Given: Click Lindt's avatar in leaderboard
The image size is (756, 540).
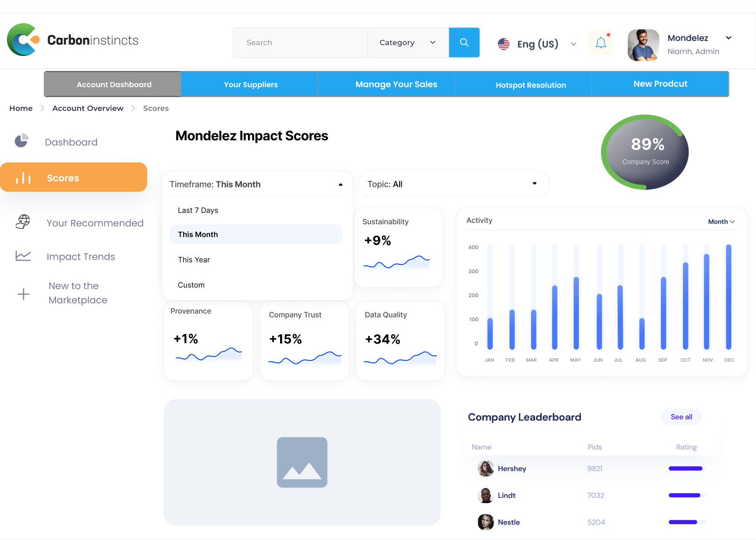Looking at the screenshot, I should [486, 495].
